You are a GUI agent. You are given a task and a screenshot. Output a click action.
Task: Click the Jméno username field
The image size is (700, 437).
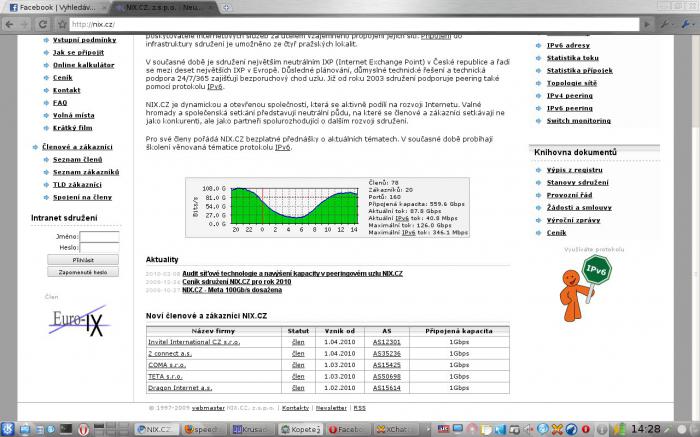pos(99,237)
